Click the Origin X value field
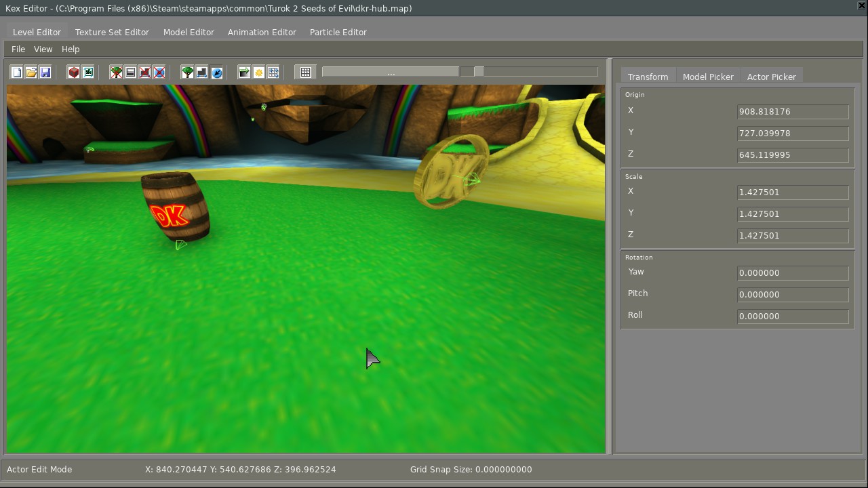Screen dimensions: 868x488 pyautogui.click(x=792, y=112)
